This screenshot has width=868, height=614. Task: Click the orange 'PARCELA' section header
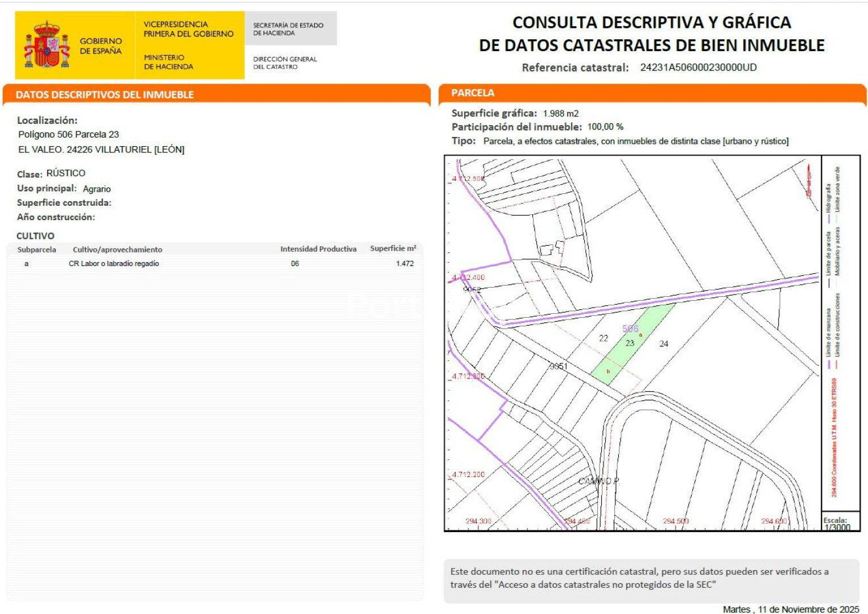pos(473,93)
